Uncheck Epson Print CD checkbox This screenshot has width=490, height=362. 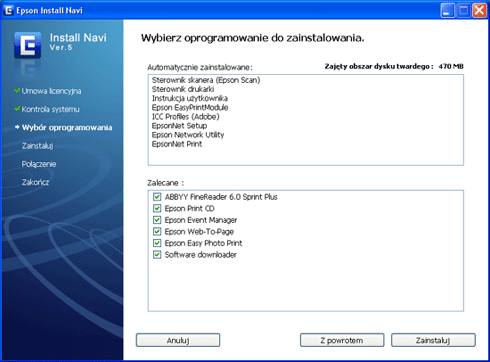tap(157, 208)
